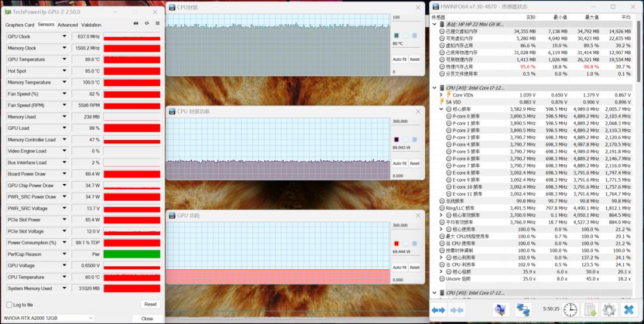
Task: Open Memory Temperature sensor dropdown arrow
Action: [x=64, y=82]
